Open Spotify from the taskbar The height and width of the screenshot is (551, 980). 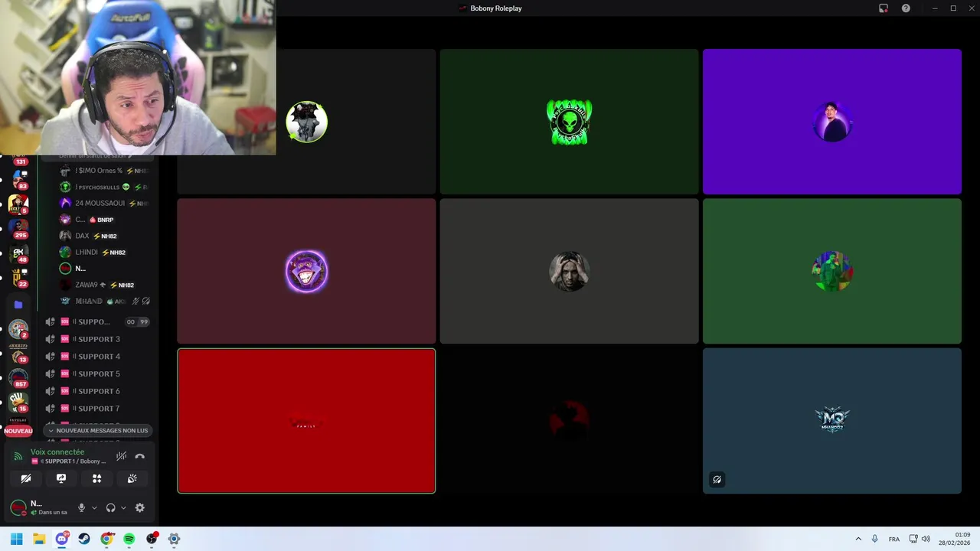pyautogui.click(x=129, y=539)
